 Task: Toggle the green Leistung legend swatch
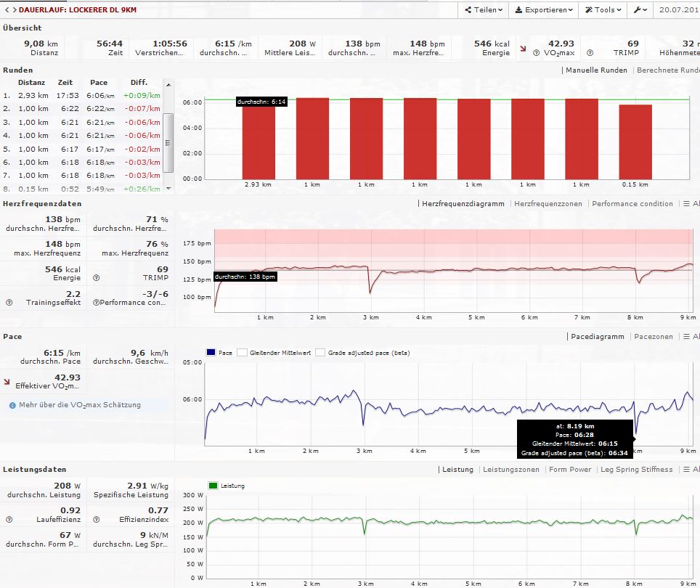[x=213, y=486]
